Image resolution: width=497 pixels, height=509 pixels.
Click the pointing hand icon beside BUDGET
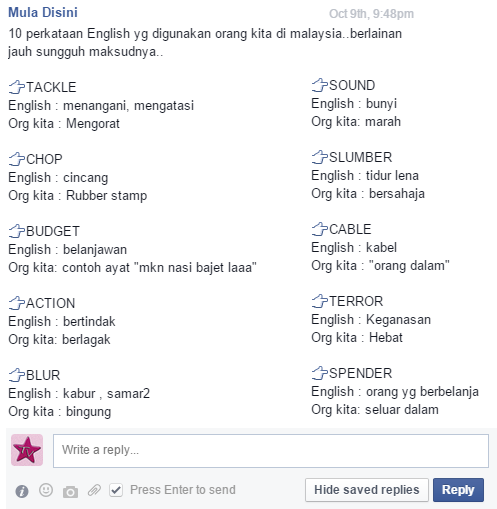(x=17, y=231)
